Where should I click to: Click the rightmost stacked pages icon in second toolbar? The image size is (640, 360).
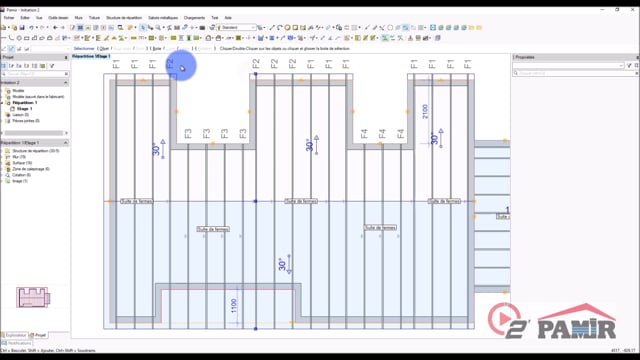438,38
